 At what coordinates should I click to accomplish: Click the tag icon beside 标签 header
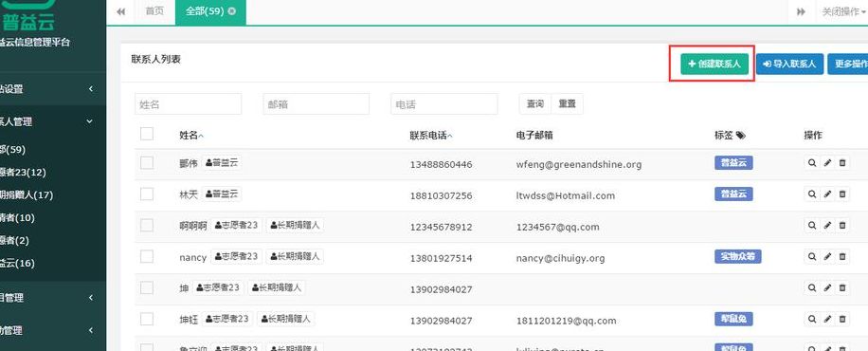(741, 136)
